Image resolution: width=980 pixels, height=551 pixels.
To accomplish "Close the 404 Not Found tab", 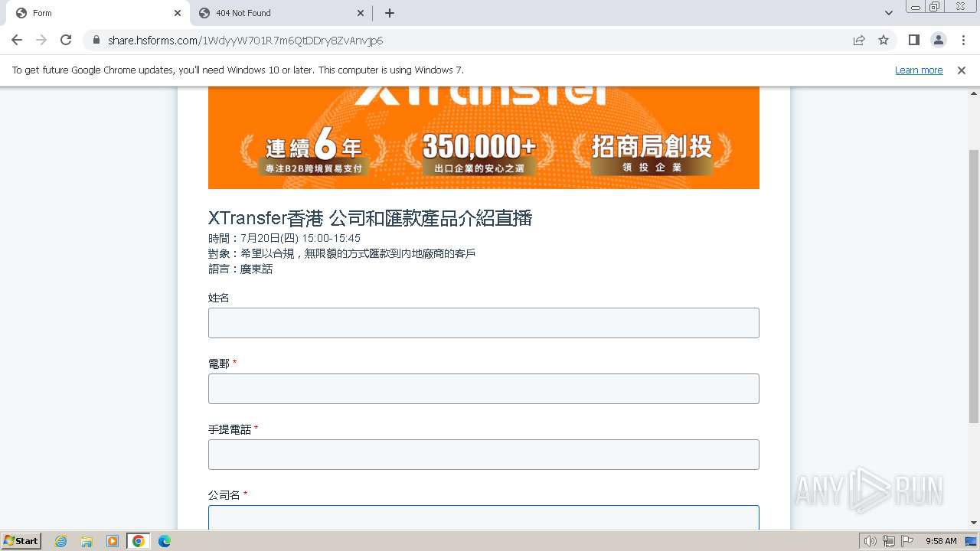I will pyautogui.click(x=361, y=13).
